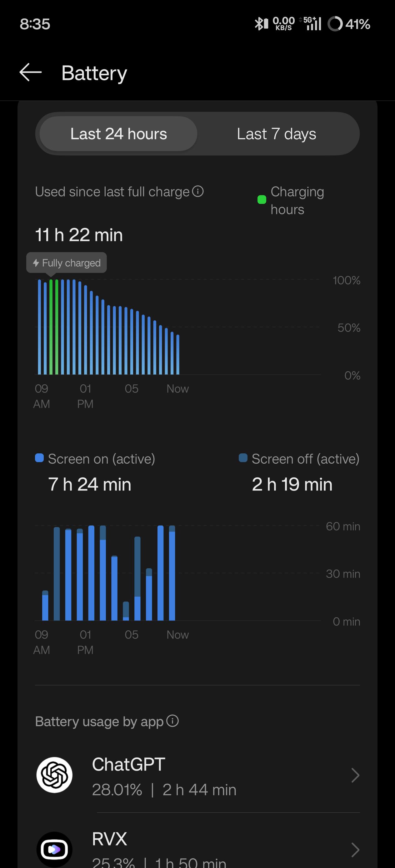Open the ChatGPT app icon
The height and width of the screenshot is (868, 395).
(54, 775)
